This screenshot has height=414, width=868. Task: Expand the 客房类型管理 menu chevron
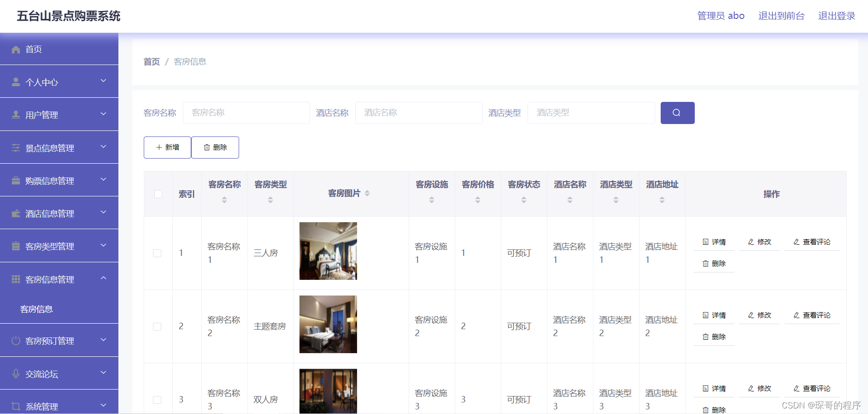(x=103, y=245)
